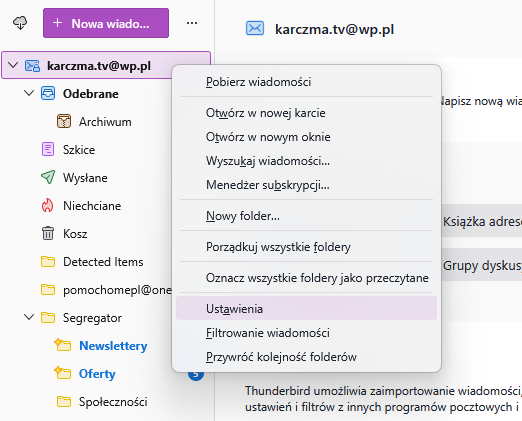Collapse the Odebrane folder chevron
522x421 pixels.
[x=29, y=93]
